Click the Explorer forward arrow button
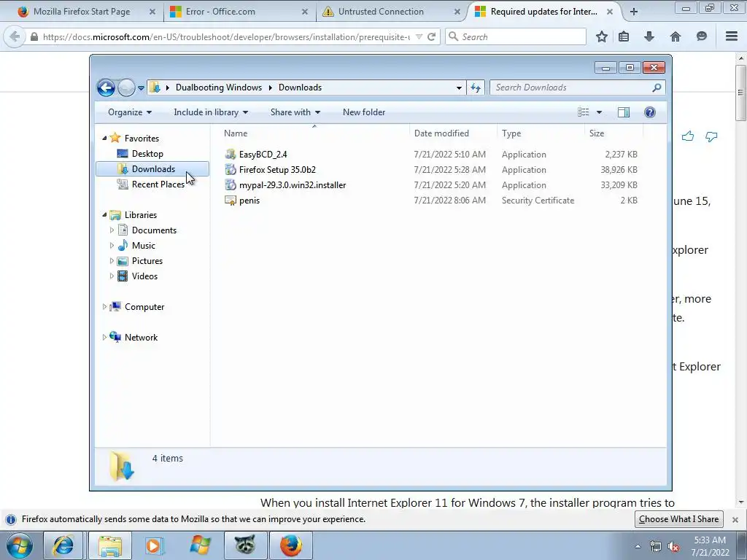The image size is (747, 560). 126,87
